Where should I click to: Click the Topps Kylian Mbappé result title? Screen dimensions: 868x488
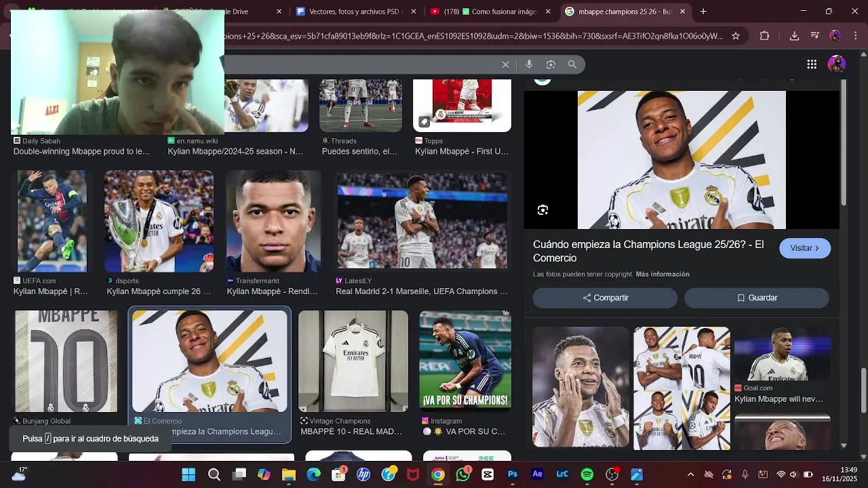coord(462,151)
